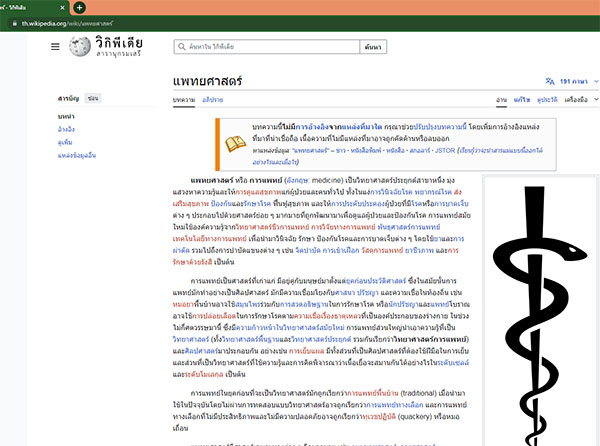Open a new browser tab with plus
The width and height of the screenshot is (600, 446).
pyautogui.click(x=79, y=7)
